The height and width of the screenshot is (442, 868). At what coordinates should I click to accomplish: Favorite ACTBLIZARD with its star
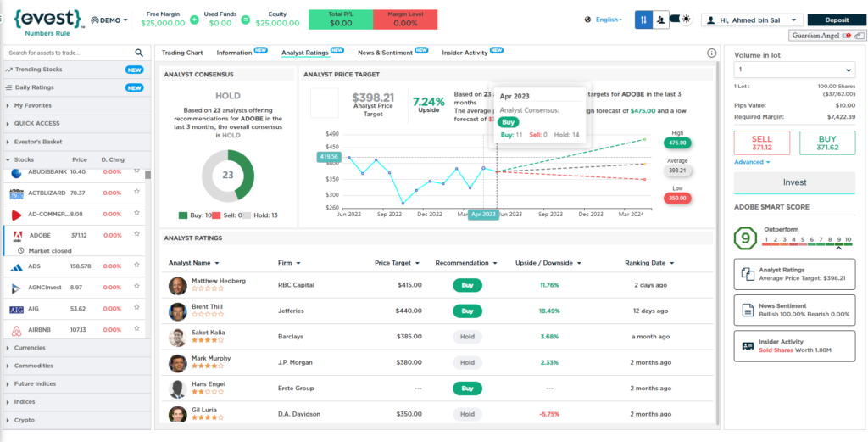[x=136, y=193]
